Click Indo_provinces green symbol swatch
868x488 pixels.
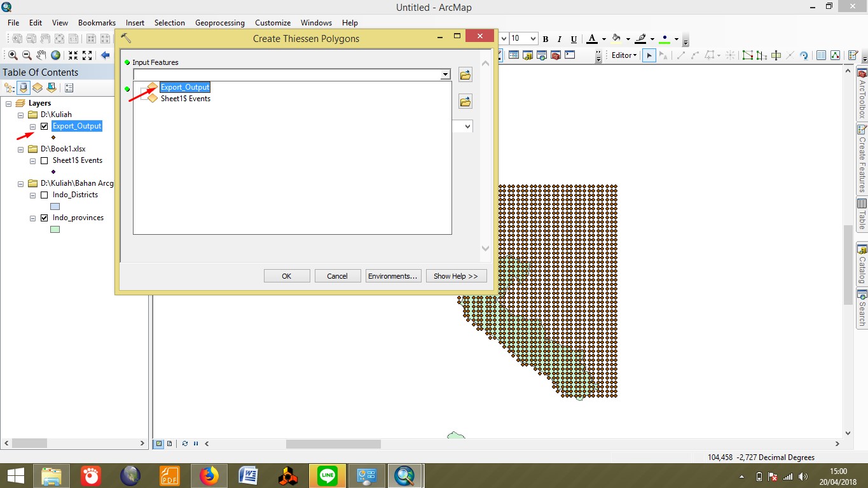55,230
